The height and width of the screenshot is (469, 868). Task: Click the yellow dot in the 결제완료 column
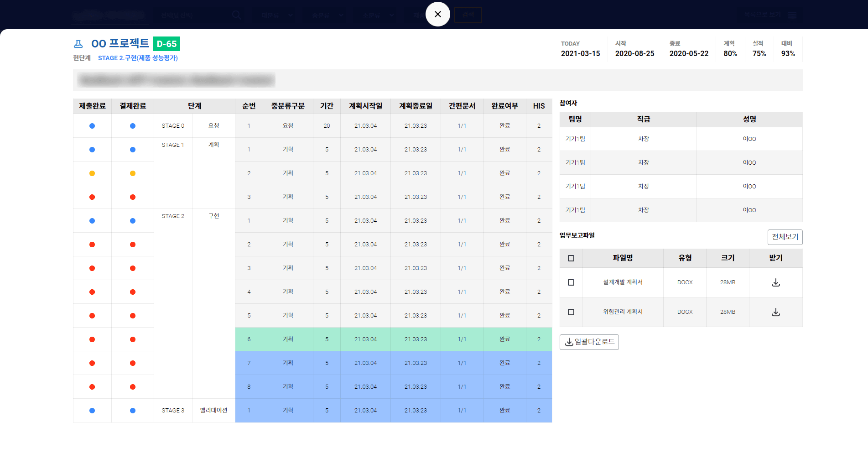pyautogui.click(x=133, y=173)
